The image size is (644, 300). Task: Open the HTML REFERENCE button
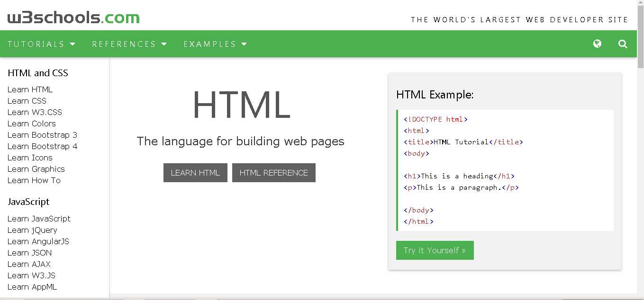point(274,173)
